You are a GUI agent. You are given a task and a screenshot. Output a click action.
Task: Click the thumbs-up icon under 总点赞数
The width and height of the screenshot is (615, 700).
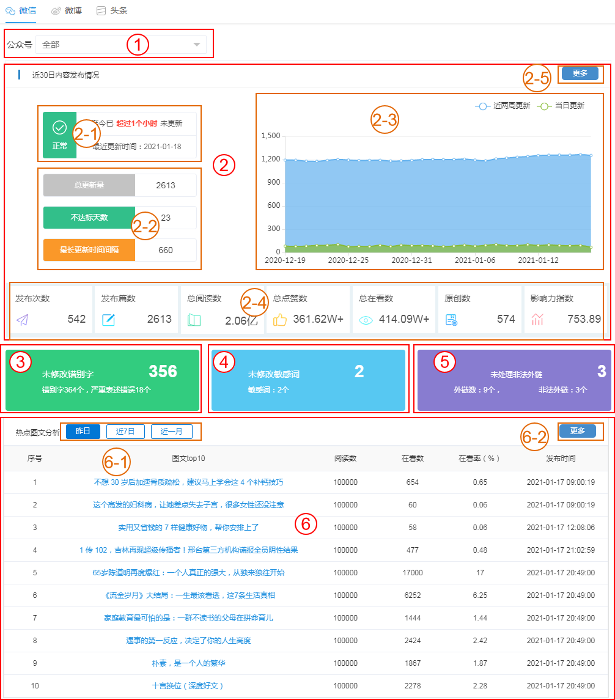[x=280, y=319]
